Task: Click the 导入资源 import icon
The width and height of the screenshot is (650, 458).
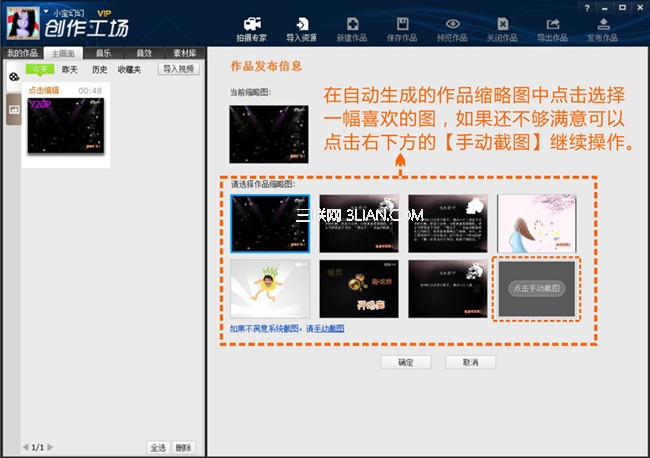Action: click(x=301, y=29)
